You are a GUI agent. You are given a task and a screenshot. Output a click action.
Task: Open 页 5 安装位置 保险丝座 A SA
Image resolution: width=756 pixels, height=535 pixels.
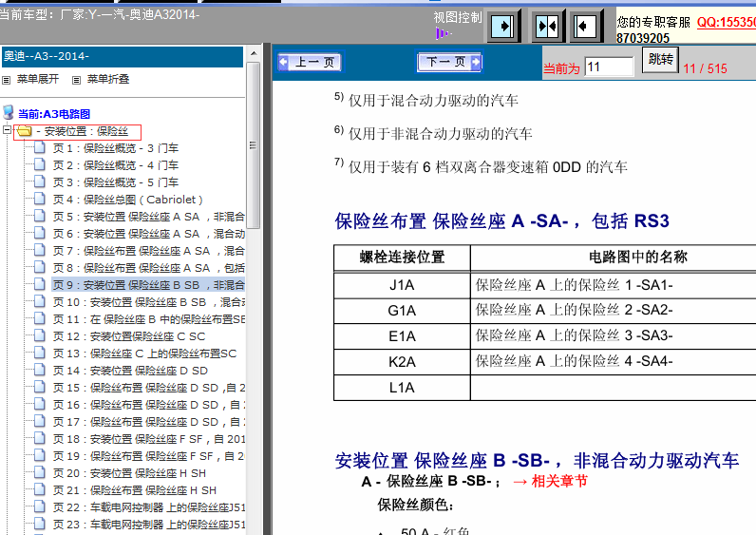148,217
